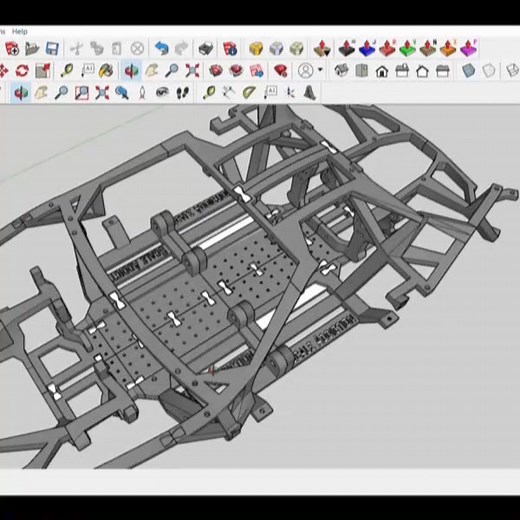
Task: Open the Joint Push Pull tool dropdown icon
Action: [x=322, y=49]
